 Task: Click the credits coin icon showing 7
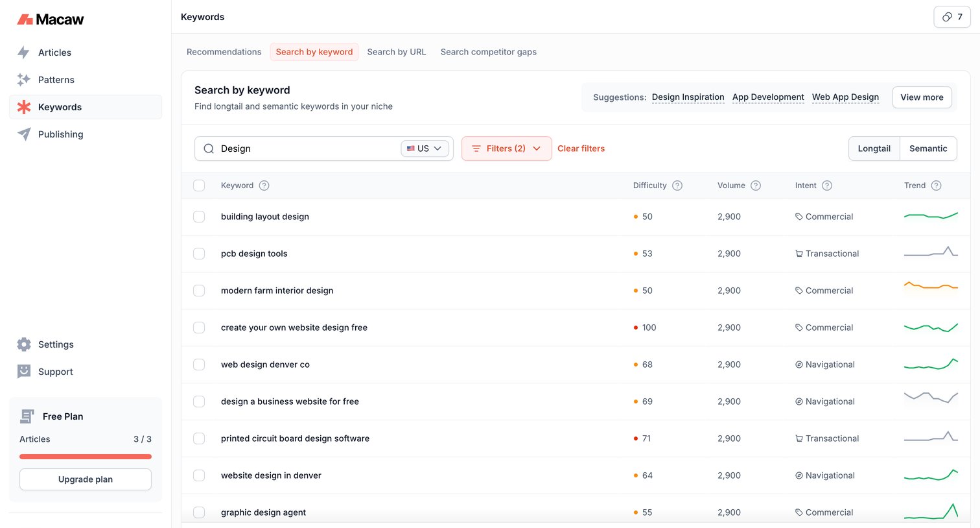coord(947,17)
